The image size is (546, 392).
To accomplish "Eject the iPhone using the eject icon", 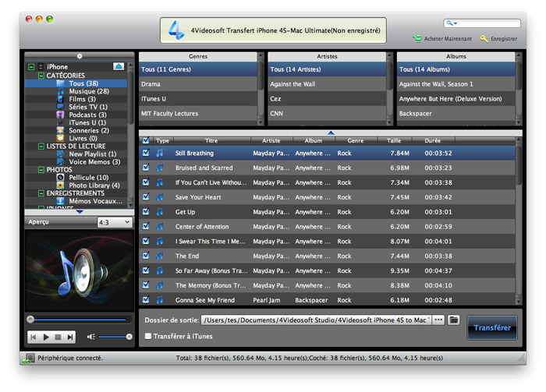I will (119, 67).
